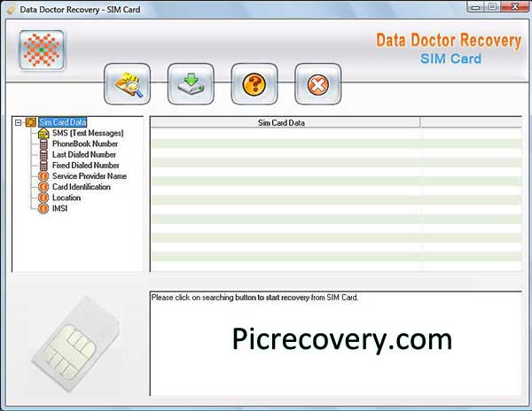Viewport: 532px width, 411px height.
Task: Click the Data Doctor logo icon
Action: click(42, 50)
